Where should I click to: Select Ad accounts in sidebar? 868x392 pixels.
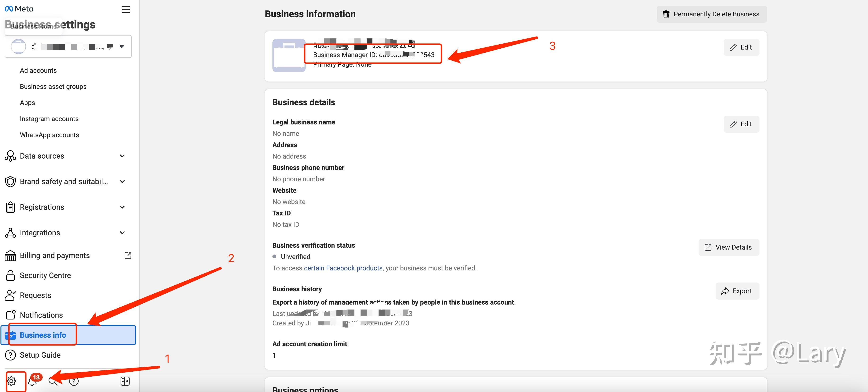click(38, 70)
